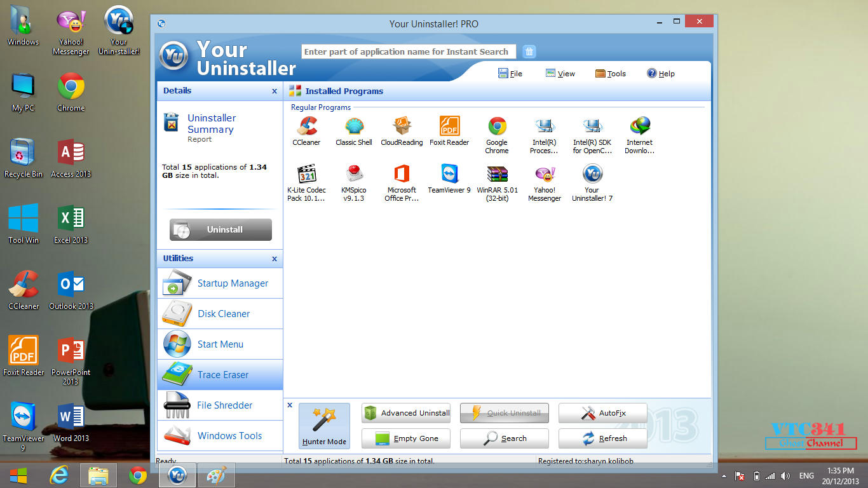Click the Empty Gone button
This screenshot has height=488, width=868.
[406, 438]
